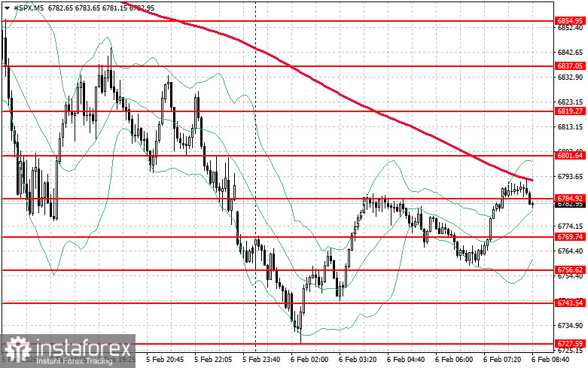Click the 6819.27 red level price label

click(x=570, y=111)
